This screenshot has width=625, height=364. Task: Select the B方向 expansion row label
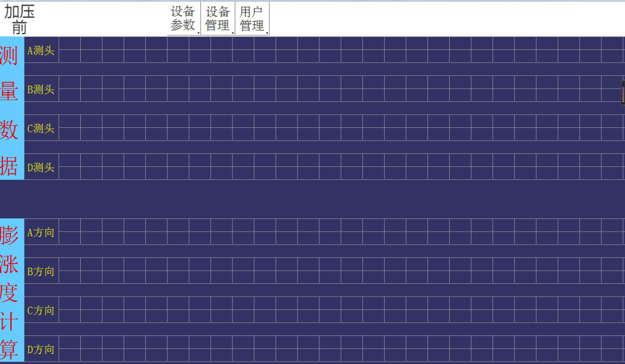click(x=40, y=271)
